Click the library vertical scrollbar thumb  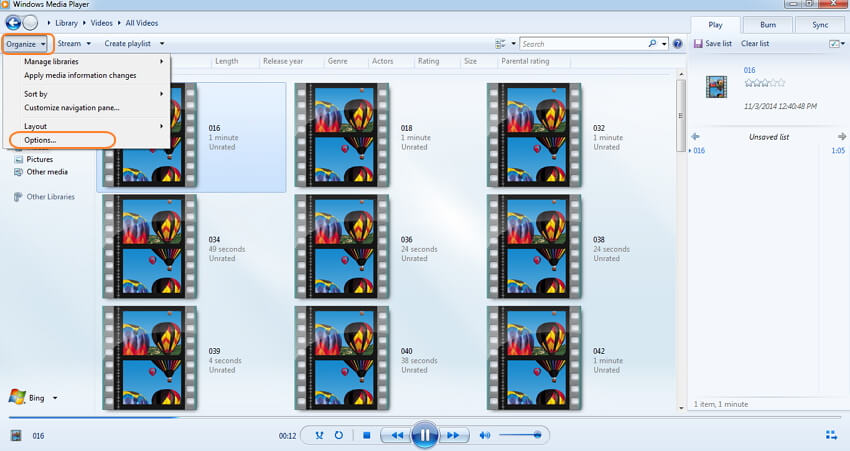681,115
